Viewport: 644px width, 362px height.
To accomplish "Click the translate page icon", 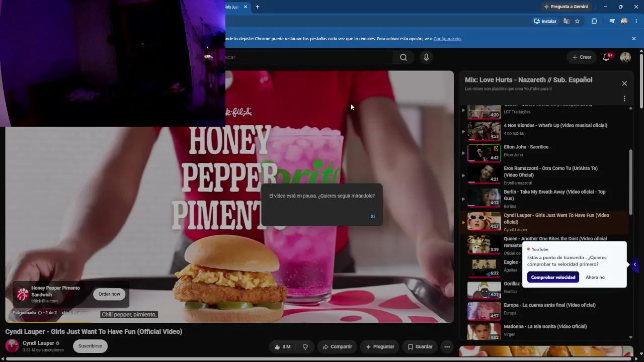I will pyautogui.click(x=567, y=21).
